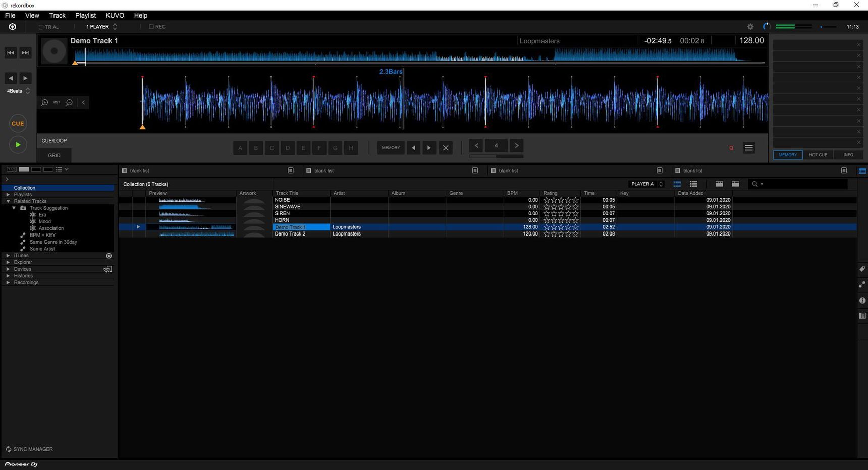Select hot cue pad D
The width and height of the screenshot is (868, 470).
coord(288,148)
